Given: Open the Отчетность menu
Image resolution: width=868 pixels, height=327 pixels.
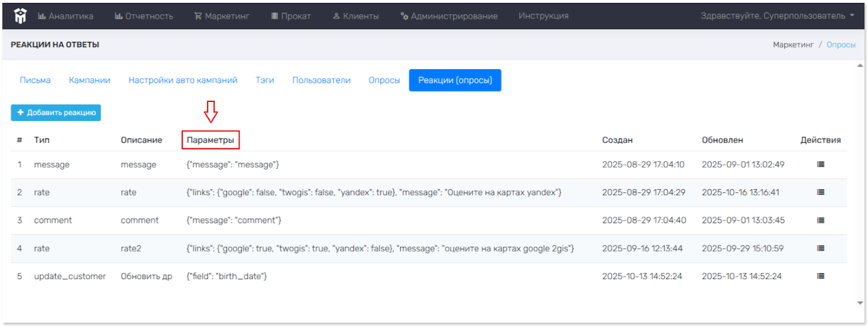Looking at the screenshot, I should (144, 16).
